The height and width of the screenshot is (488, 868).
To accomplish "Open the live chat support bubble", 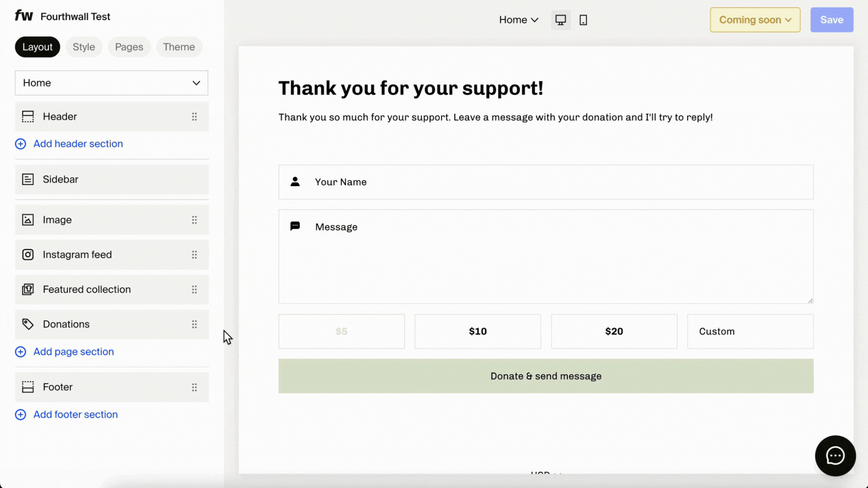I will coord(835,456).
